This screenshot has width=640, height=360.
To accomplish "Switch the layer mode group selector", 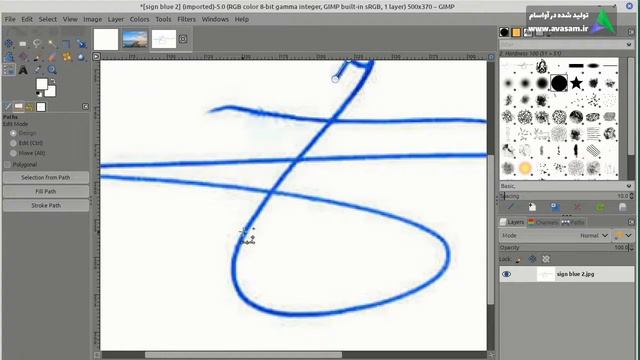I will click(623, 236).
